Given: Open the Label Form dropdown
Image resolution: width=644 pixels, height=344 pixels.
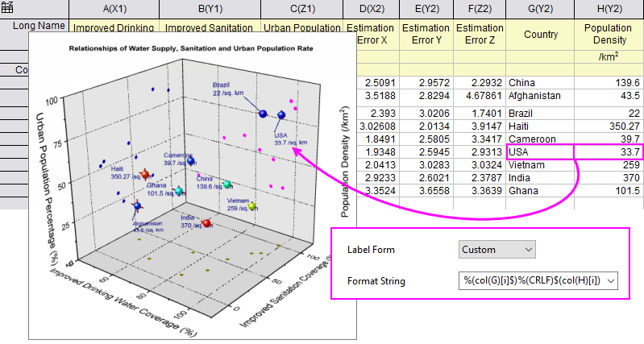Looking at the screenshot, I should click(x=496, y=250).
